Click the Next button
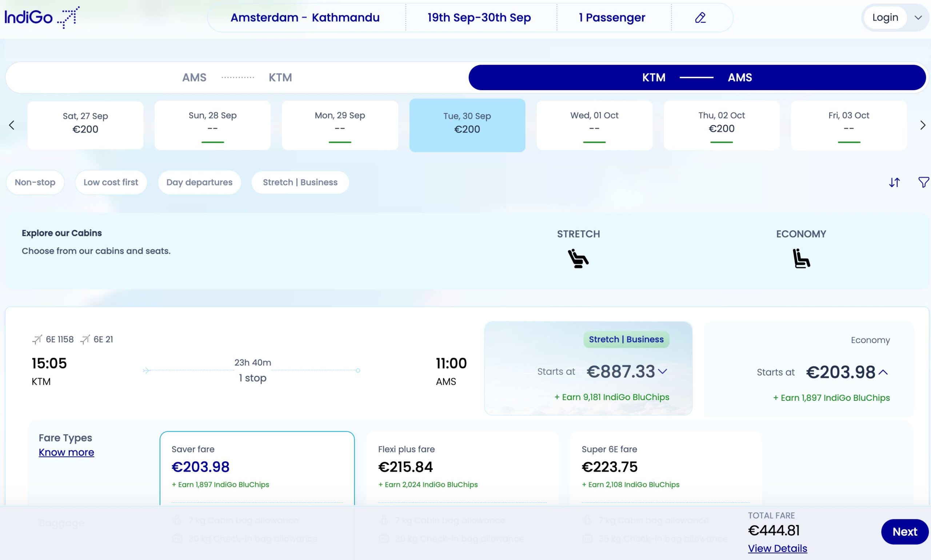The width and height of the screenshot is (931, 560). tap(904, 532)
